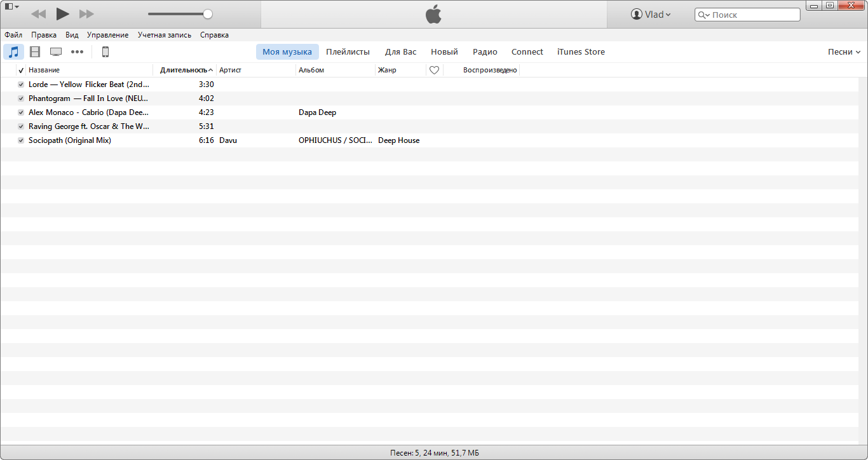Open the Файл menu
Screen dimensions: 868x460
(x=13, y=35)
